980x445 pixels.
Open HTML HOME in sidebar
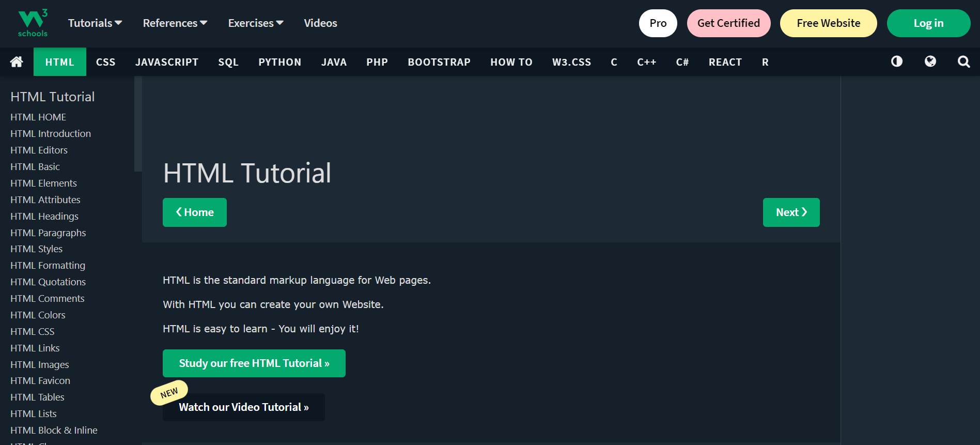(38, 117)
